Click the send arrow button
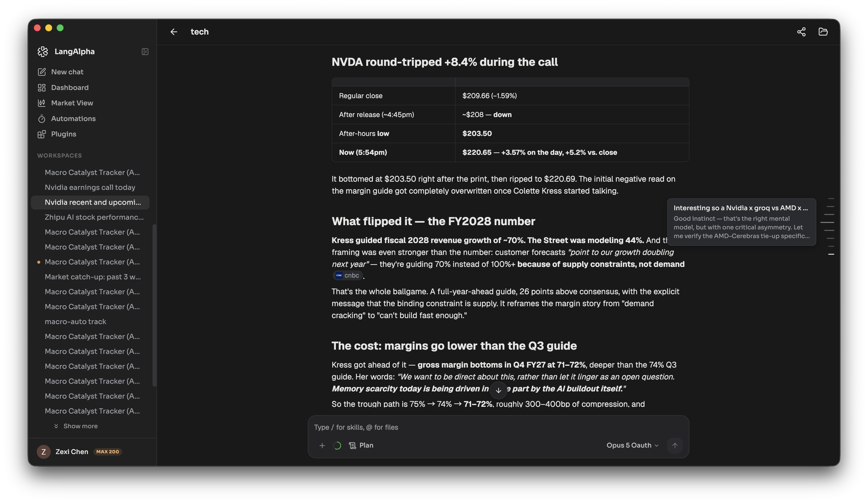Viewport: 868px width, 503px height. [x=674, y=445]
